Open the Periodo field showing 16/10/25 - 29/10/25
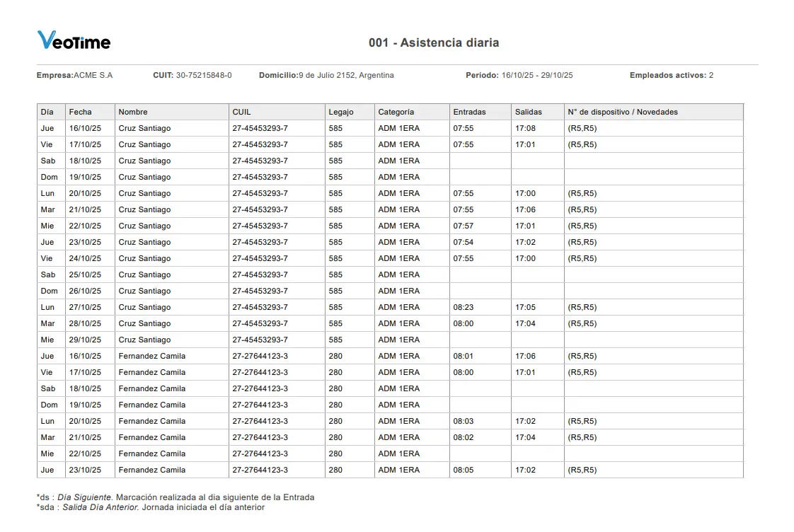The width and height of the screenshot is (794, 532). 538,75
